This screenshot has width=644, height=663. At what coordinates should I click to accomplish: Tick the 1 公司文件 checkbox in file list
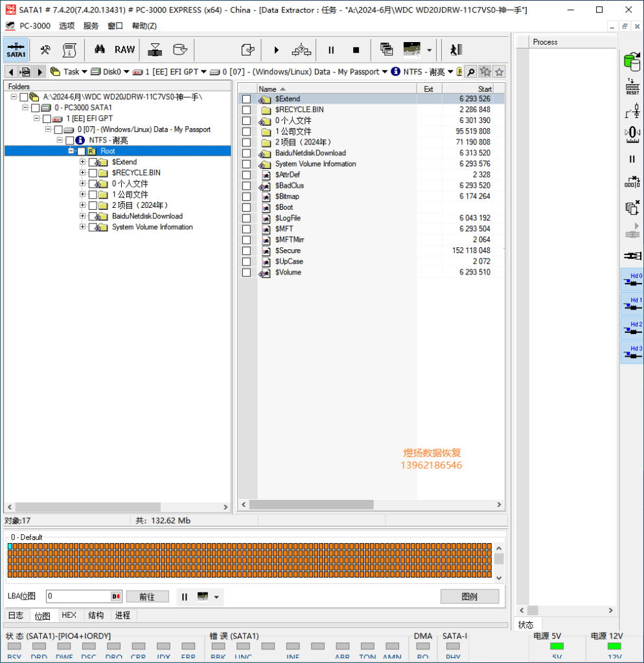point(246,131)
